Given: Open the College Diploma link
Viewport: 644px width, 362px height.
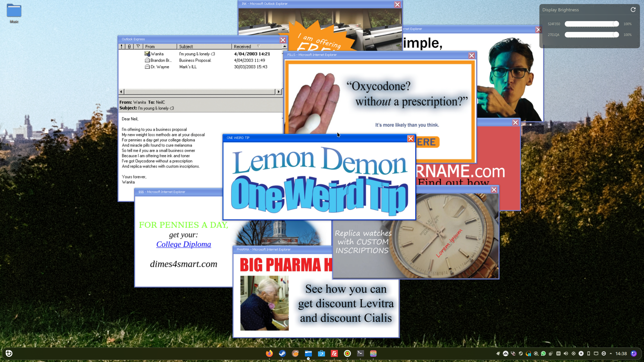Looking at the screenshot, I should (183, 244).
